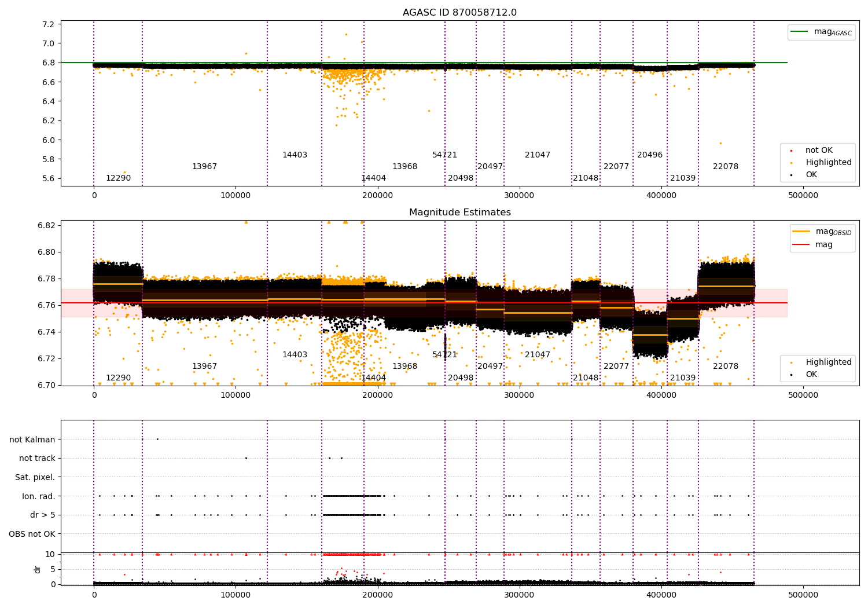Click the orange mag OBSID legend line
Screen dimensions: 868x608
point(801,232)
